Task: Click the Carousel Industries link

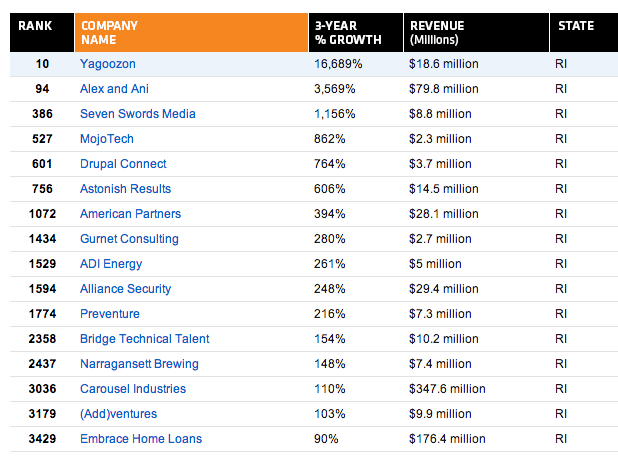Action: coord(133,389)
